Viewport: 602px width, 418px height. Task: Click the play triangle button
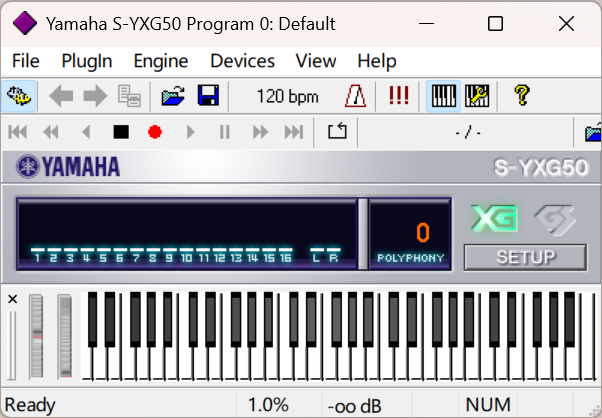[190, 132]
